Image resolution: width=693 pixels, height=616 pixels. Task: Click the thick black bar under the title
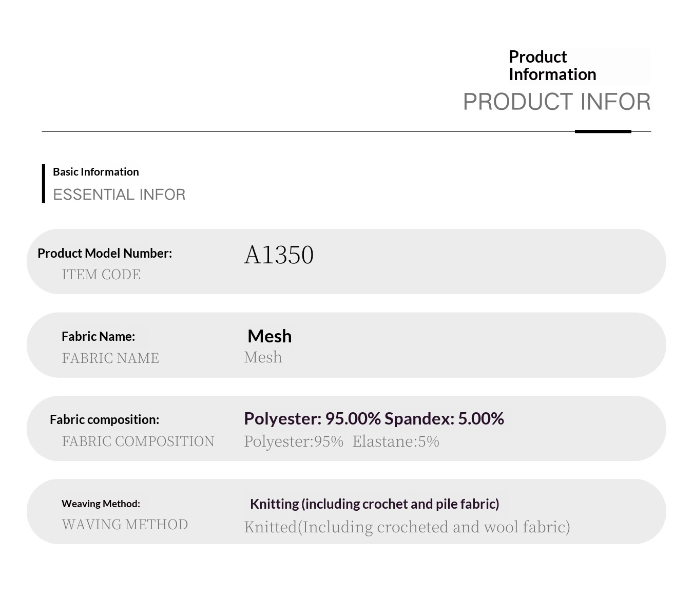click(x=603, y=131)
